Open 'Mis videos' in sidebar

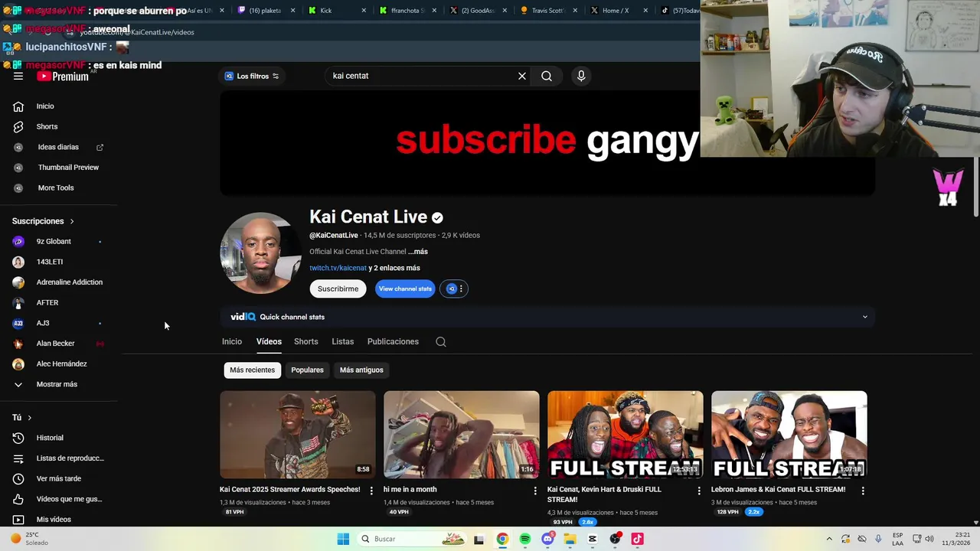point(54,520)
